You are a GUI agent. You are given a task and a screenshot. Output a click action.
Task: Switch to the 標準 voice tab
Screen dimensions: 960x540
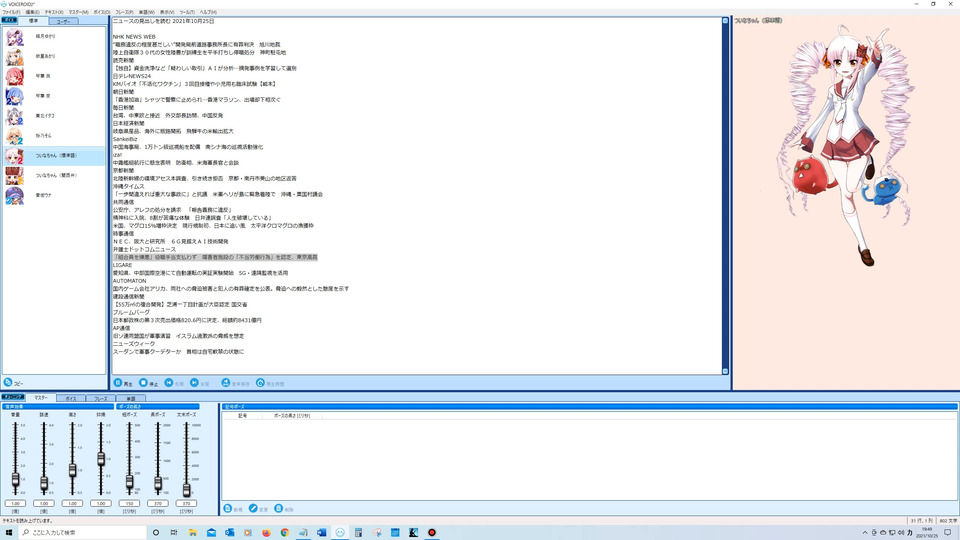pos(34,21)
